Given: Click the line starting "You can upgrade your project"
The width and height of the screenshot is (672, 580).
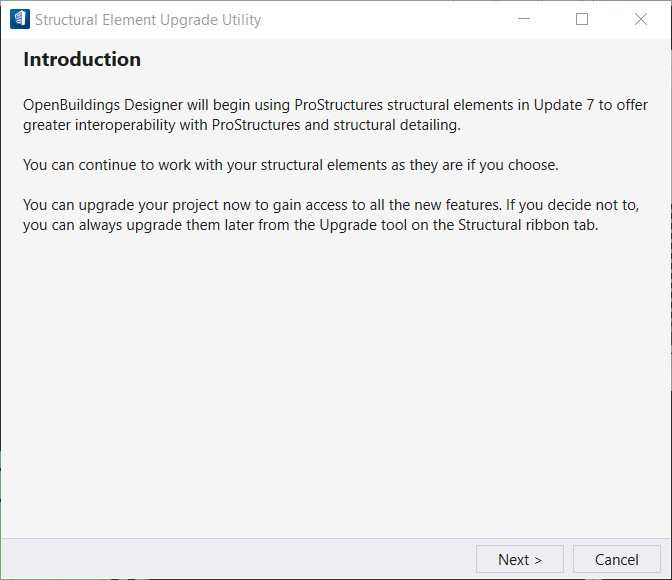Looking at the screenshot, I should pyautogui.click(x=331, y=205).
